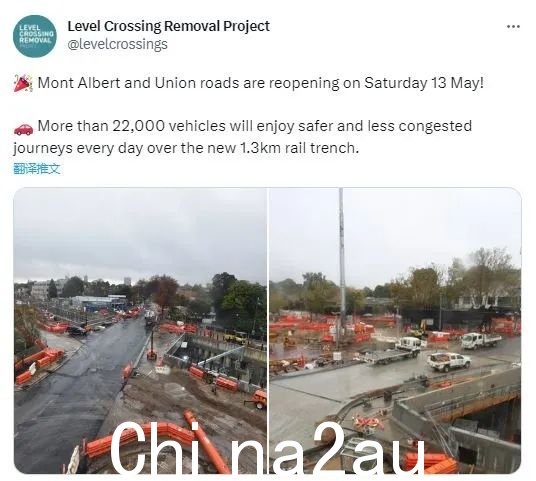Click the text about 22,000 vehicles
This screenshot has height=481, width=536.
point(255,126)
